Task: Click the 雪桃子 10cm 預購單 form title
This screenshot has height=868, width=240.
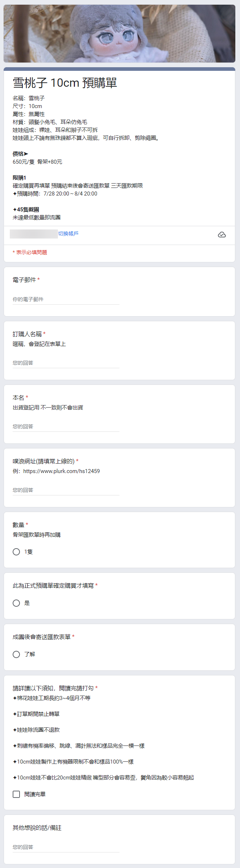Action: pyautogui.click(x=65, y=83)
